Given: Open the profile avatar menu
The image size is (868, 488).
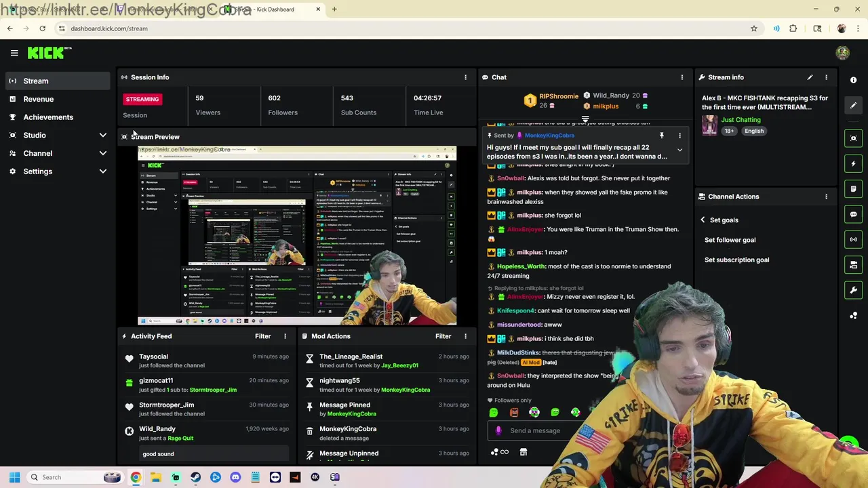Looking at the screenshot, I should pos(842,53).
